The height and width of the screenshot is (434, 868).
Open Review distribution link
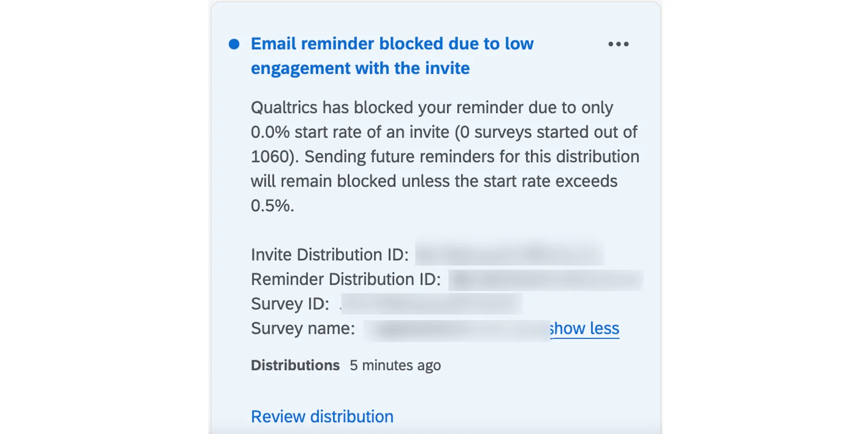[x=322, y=416]
